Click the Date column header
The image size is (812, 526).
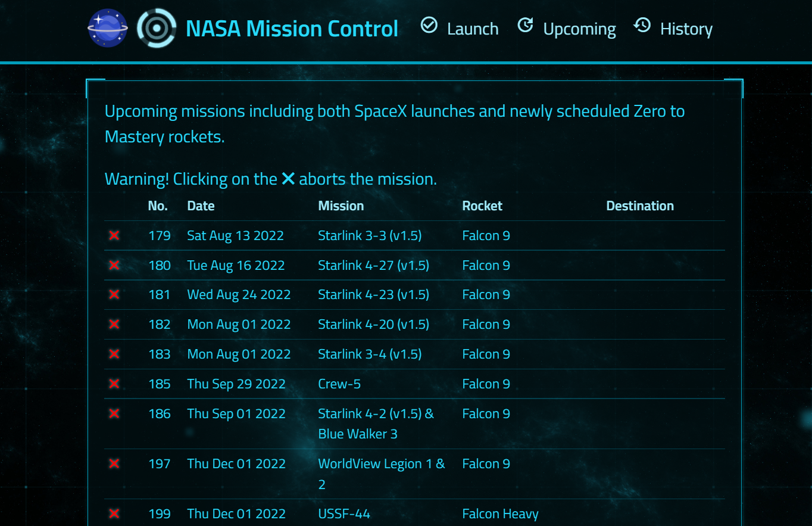[201, 206]
